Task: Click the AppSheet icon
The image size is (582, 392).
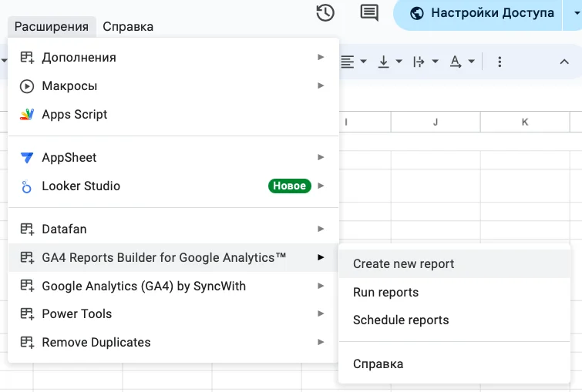Action: coord(27,158)
